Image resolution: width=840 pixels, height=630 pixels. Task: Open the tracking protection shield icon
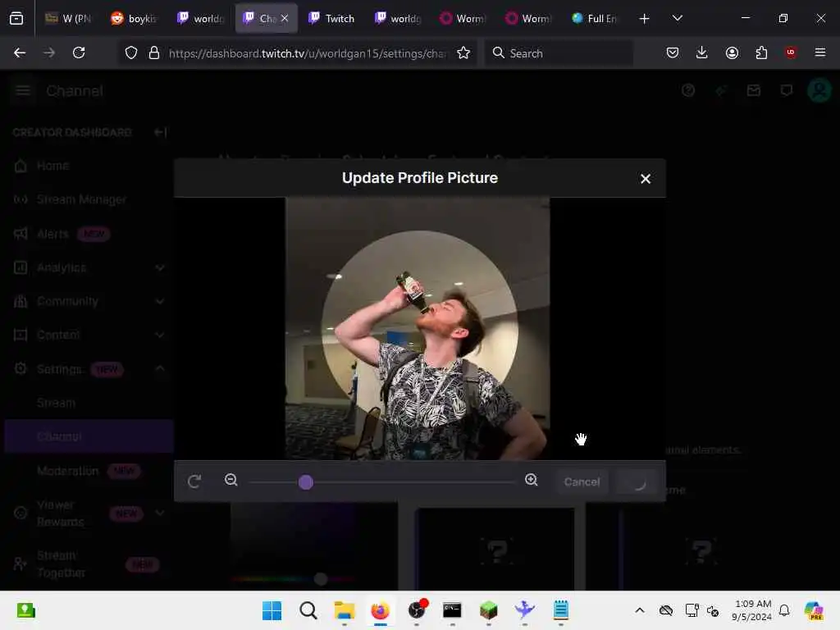131,52
